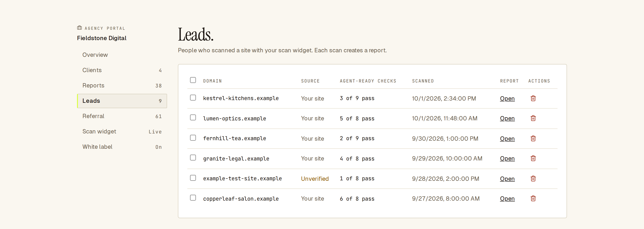644x229 pixels.
Task: Open report for kestrel-kitchens.example
Action: click(507, 98)
